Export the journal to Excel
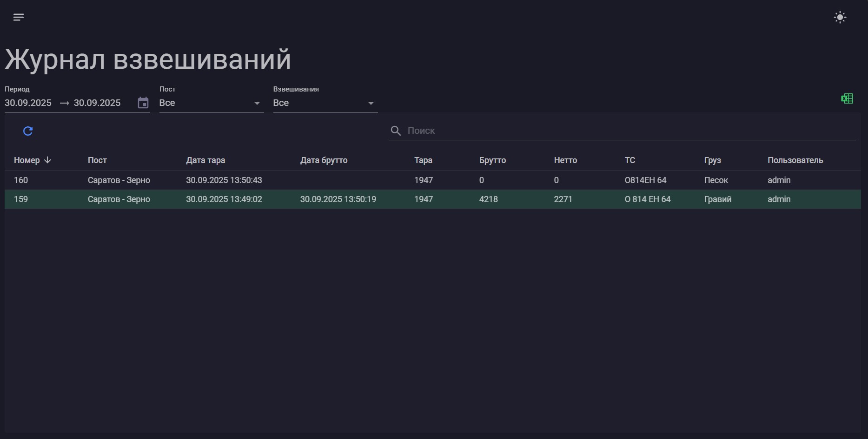This screenshot has height=439, width=868. click(847, 98)
